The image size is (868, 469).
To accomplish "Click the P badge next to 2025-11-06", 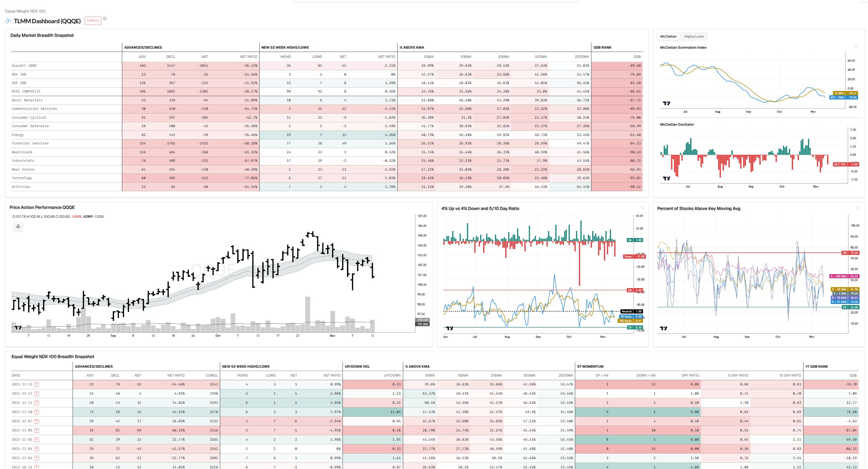I will pyautogui.click(x=37, y=430).
